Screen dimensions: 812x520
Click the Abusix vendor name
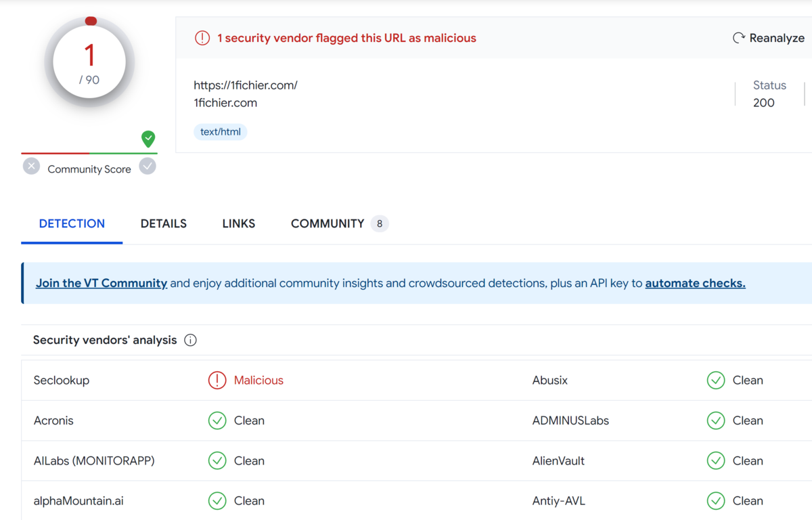tap(550, 381)
